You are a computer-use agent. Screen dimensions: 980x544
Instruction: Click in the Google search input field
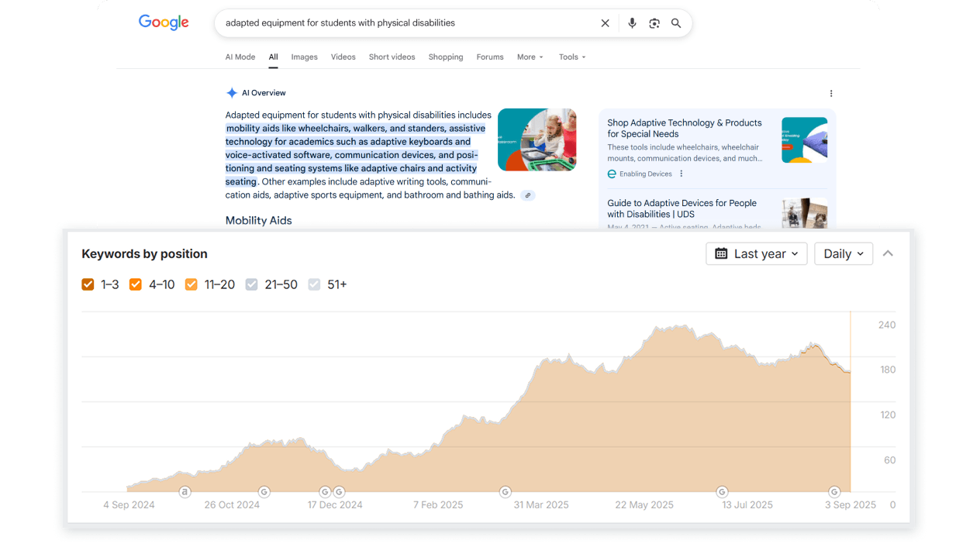click(403, 23)
